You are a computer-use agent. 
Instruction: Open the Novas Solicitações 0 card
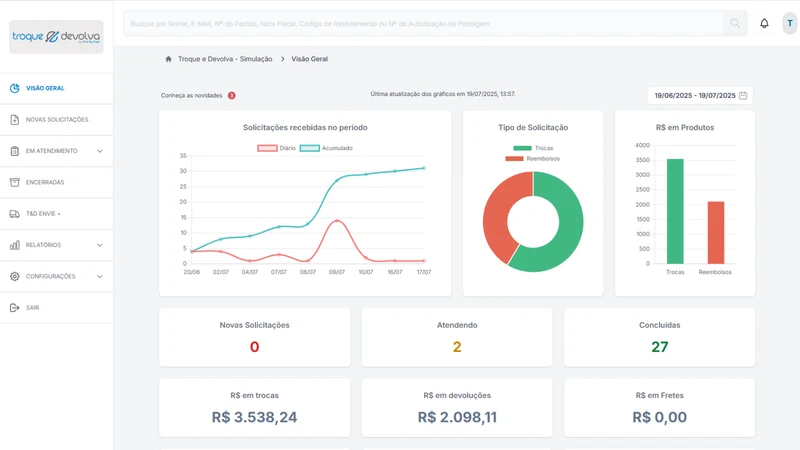point(255,337)
